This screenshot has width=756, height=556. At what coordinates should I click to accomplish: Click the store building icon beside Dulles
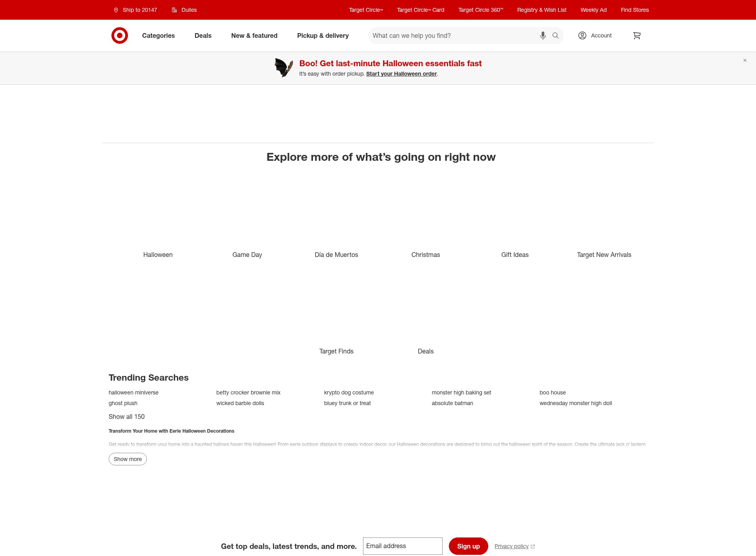(174, 10)
